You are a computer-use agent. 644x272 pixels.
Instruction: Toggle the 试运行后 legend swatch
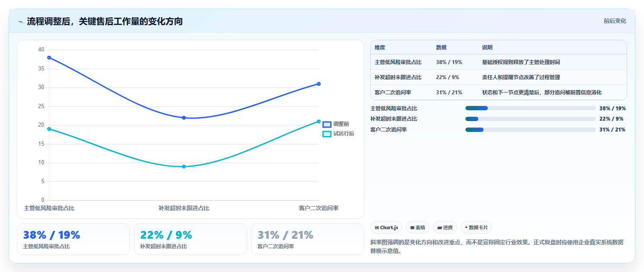327,134
